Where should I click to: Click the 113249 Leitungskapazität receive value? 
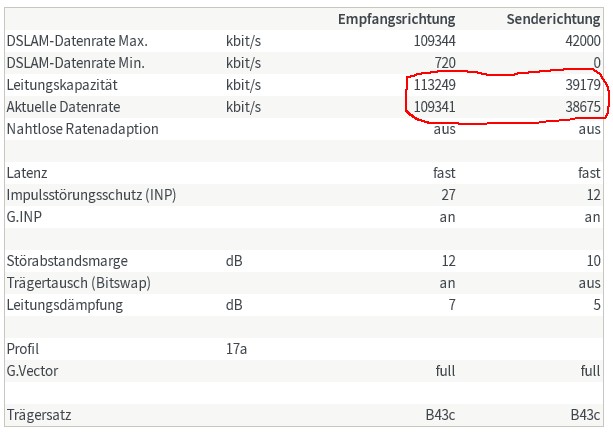coord(434,85)
